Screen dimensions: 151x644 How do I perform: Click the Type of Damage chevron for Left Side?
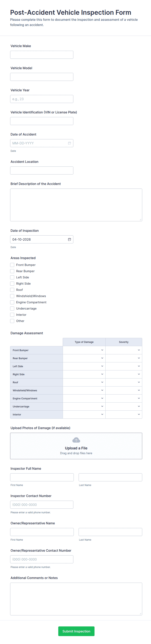point(102,366)
